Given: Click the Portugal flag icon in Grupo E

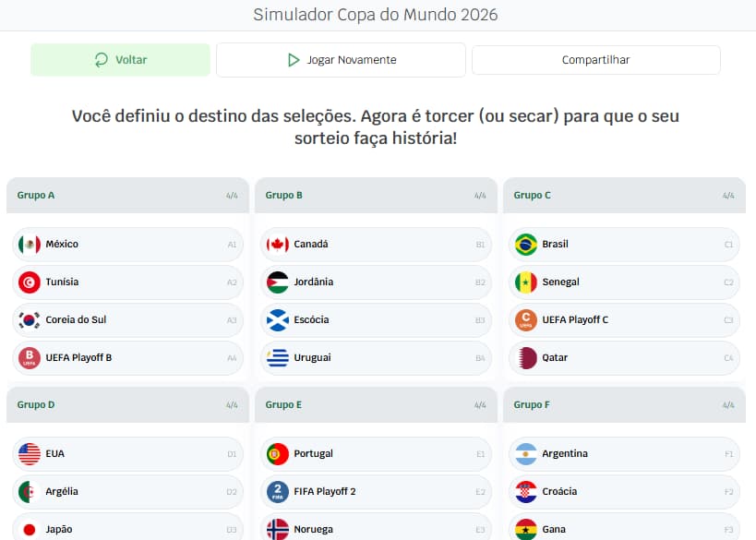Looking at the screenshot, I should (276, 453).
